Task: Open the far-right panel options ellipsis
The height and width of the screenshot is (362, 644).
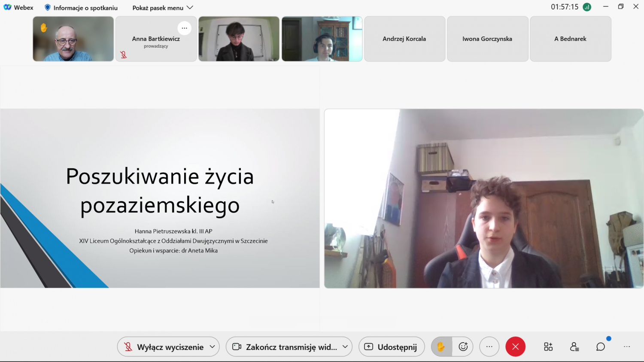Action: point(627,347)
